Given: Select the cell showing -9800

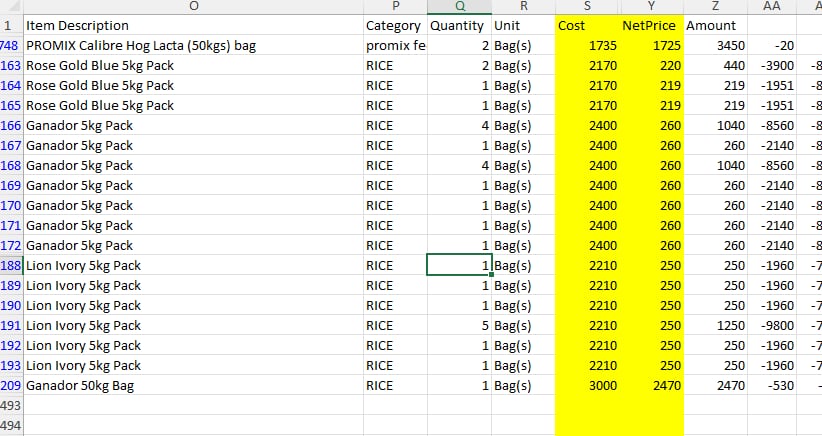Looking at the screenshot, I should click(771, 325).
